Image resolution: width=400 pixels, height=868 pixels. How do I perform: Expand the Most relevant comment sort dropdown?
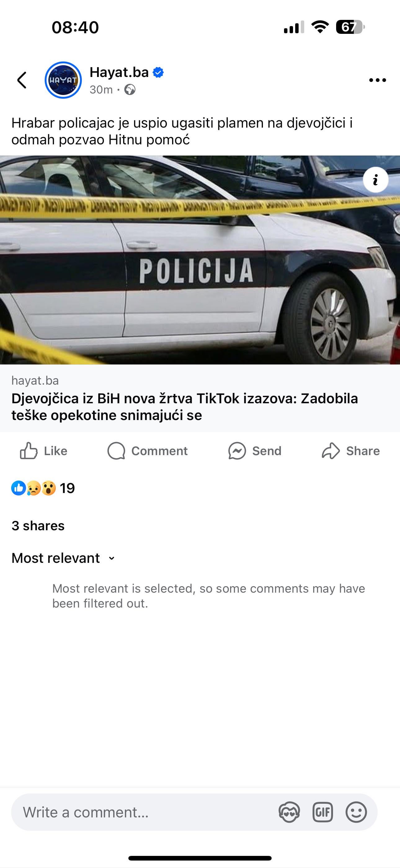pos(63,558)
